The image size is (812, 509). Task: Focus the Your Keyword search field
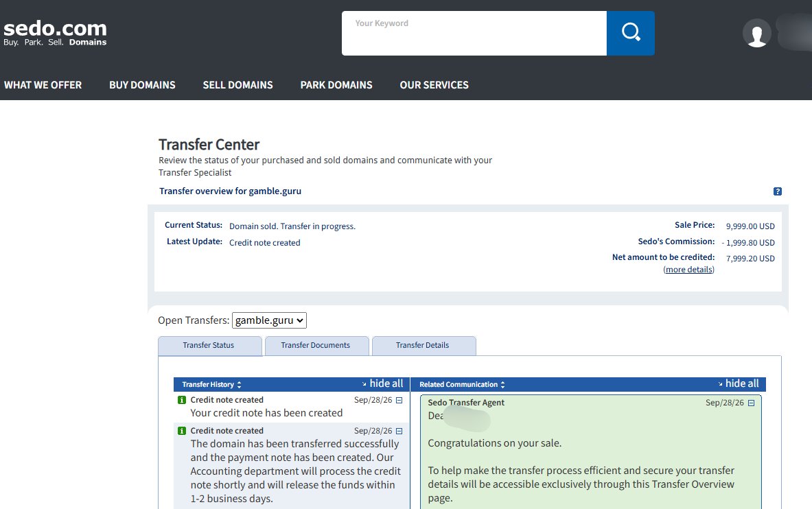474,33
